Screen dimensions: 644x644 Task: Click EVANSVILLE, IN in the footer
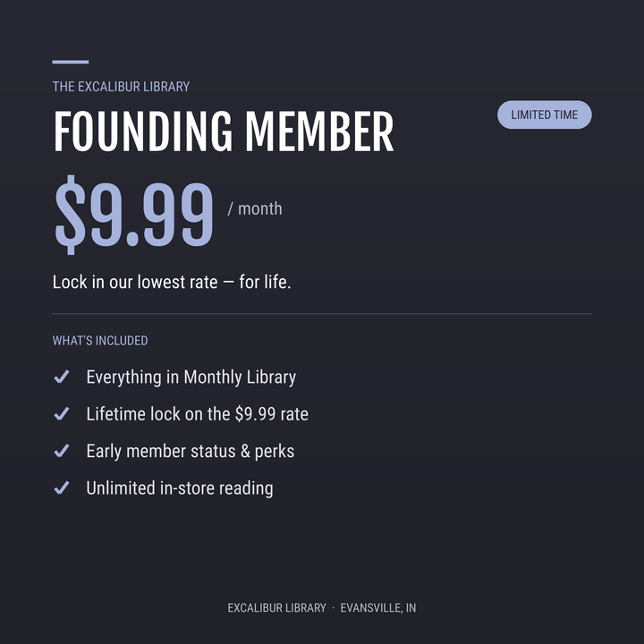(378, 608)
